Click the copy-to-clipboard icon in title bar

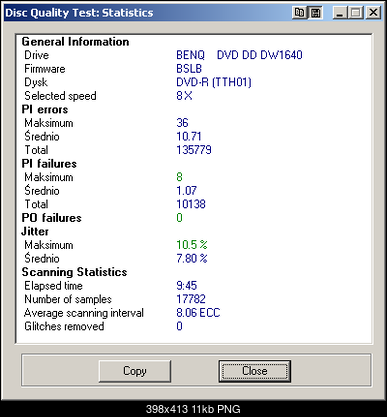[299, 13]
